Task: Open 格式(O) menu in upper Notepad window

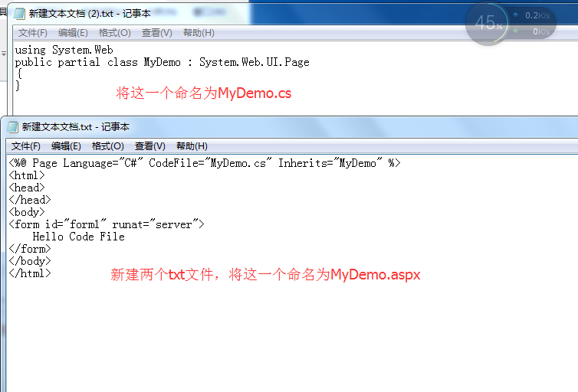Action: [115, 33]
